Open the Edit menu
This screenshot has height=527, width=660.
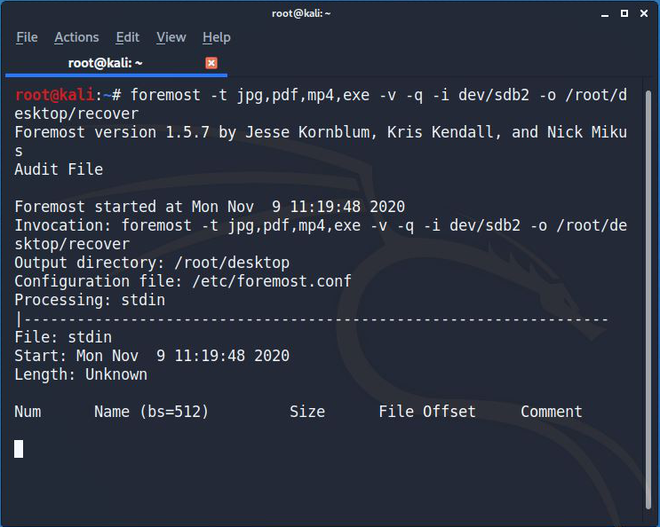[x=128, y=37]
